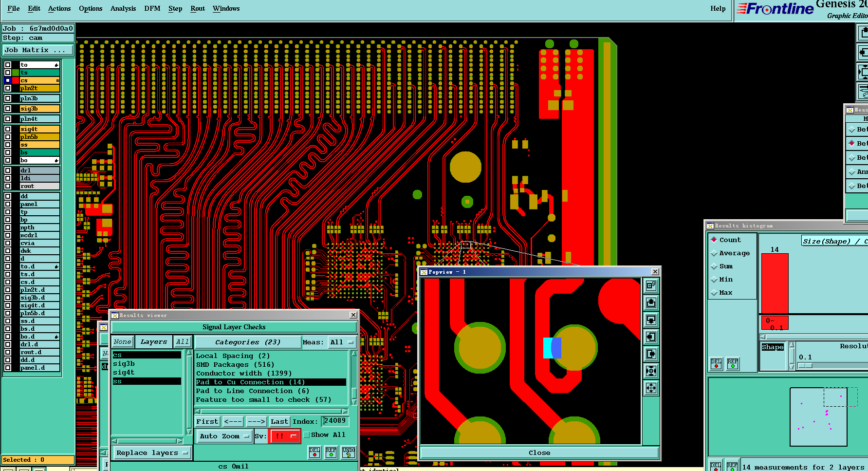This screenshot has width=868, height=471.
Task: Open the DFM menu
Action: pyautogui.click(x=152, y=8)
